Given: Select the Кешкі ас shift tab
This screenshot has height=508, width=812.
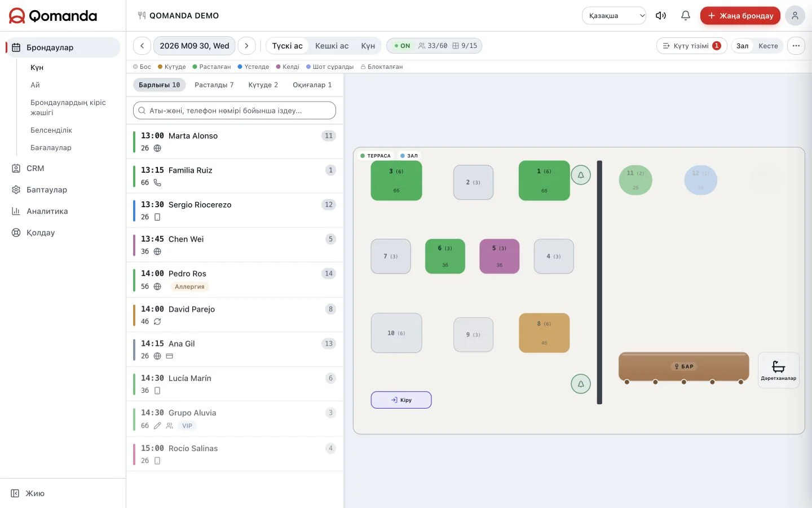Looking at the screenshot, I should click(332, 46).
